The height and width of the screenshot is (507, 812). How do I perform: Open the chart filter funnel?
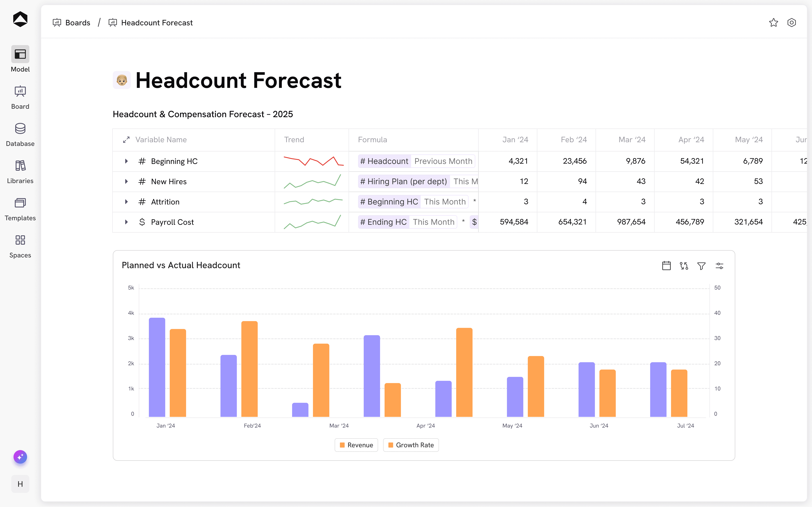[701, 266]
